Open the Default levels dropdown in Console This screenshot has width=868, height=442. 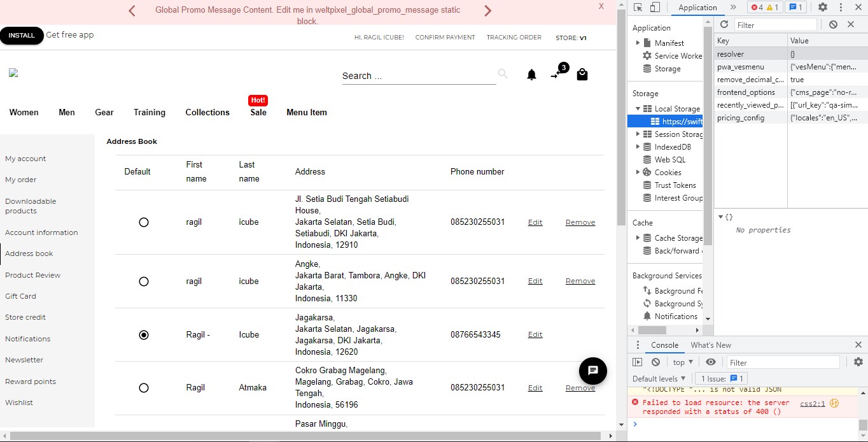[x=658, y=378]
